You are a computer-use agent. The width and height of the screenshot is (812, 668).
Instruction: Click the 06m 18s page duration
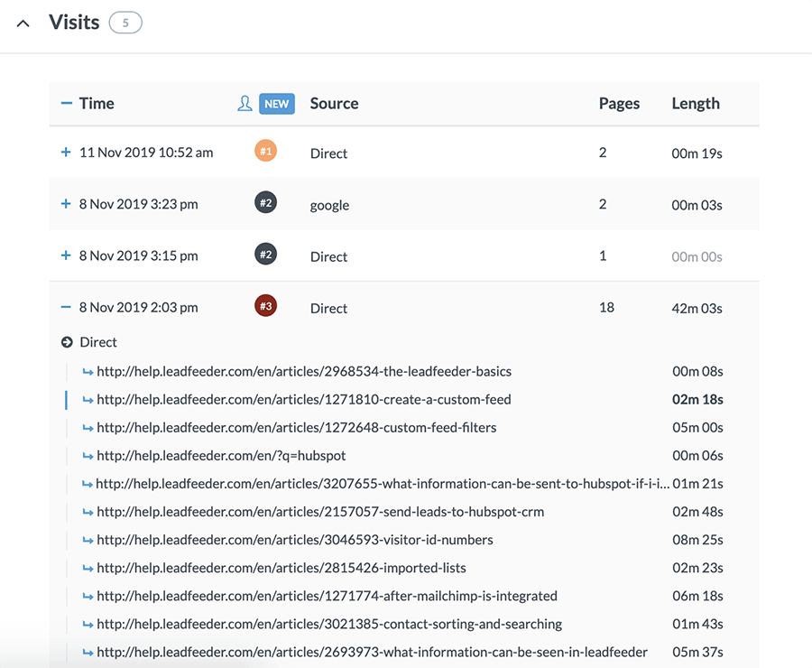click(x=697, y=596)
